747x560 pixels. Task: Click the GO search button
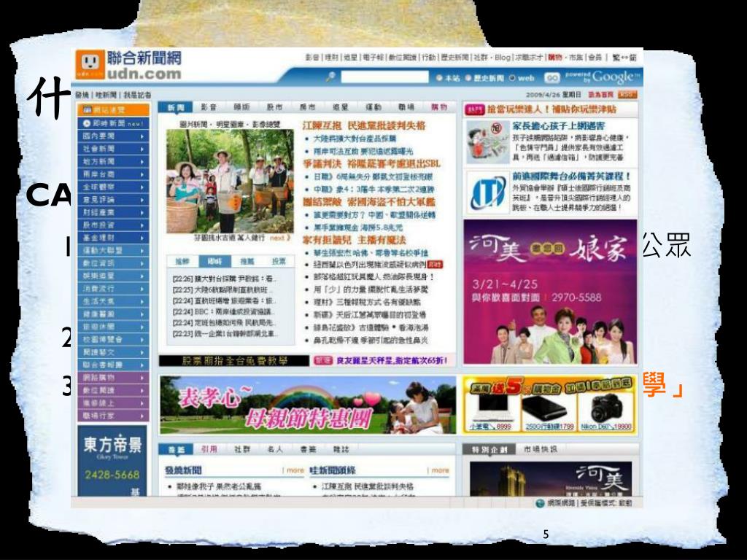[x=552, y=77]
